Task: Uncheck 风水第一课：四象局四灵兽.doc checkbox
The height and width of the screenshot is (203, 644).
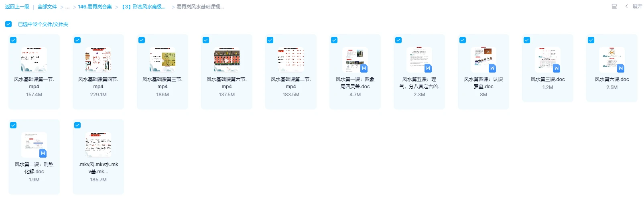Action: tap(334, 40)
